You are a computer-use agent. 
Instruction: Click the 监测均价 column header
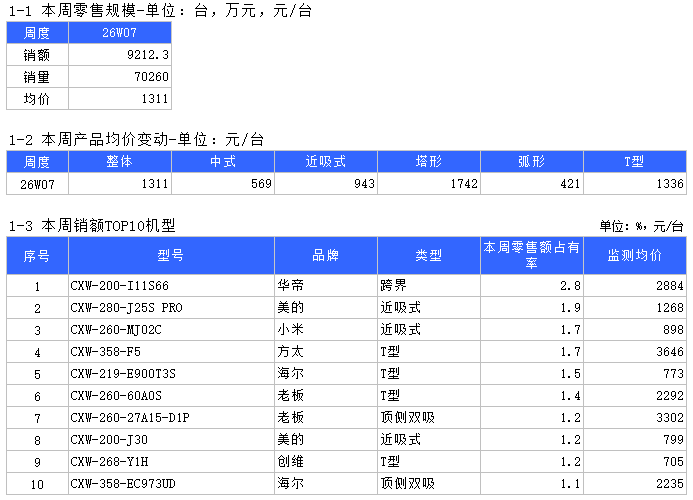point(635,255)
